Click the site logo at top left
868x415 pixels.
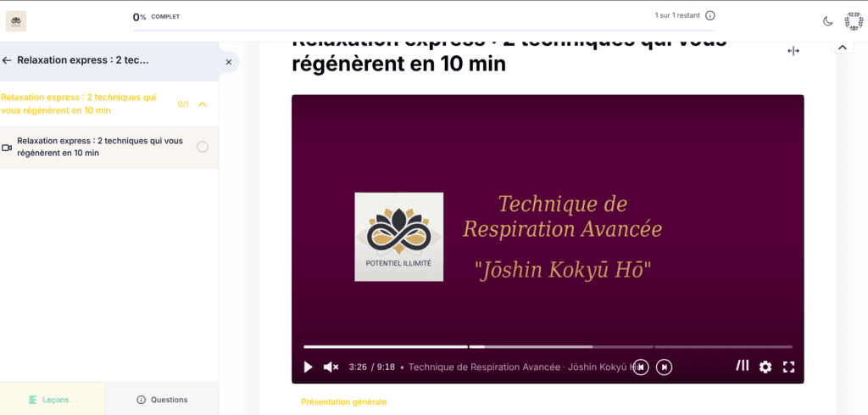(16, 21)
